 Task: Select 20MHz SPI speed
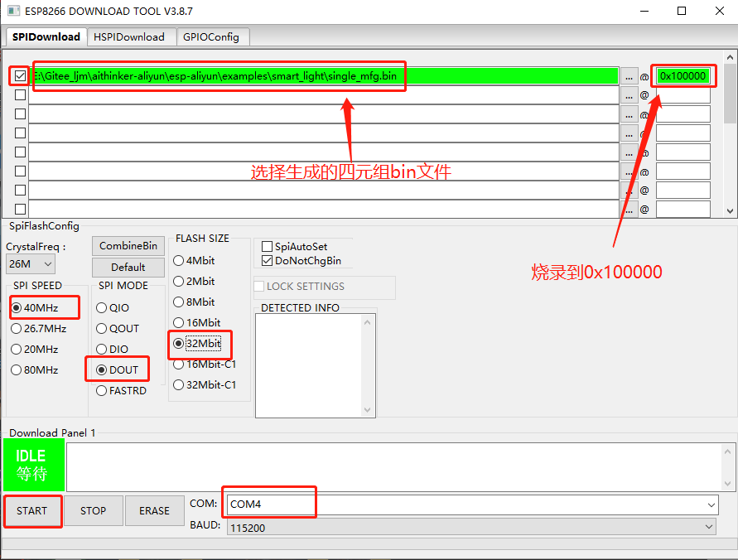pos(35,350)
